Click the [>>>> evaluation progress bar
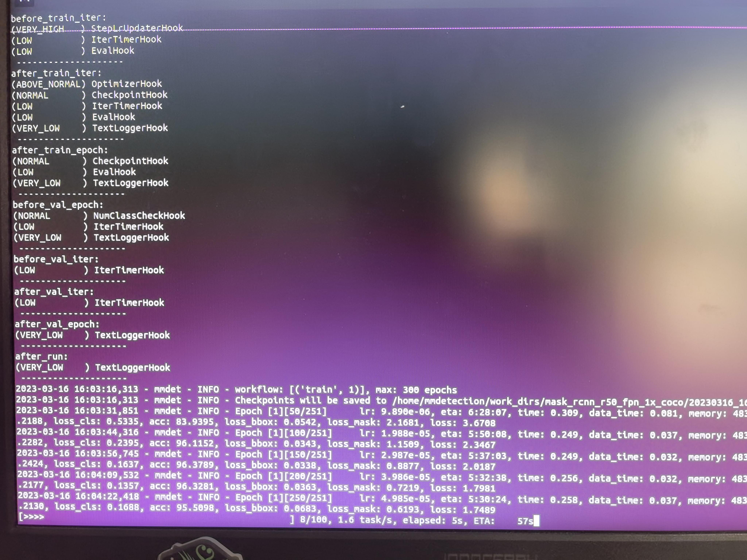Screen dimensions: 747x560 157,518
